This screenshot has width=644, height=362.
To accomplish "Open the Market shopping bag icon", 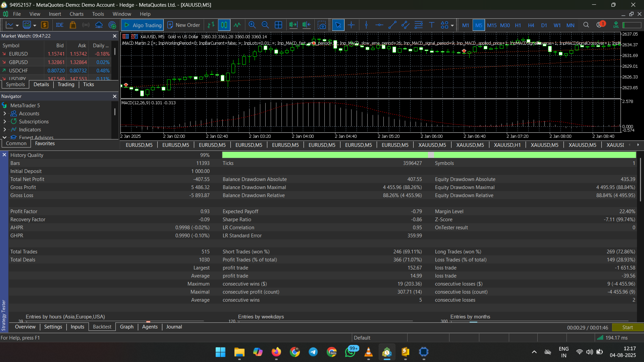I will (73, 25).
